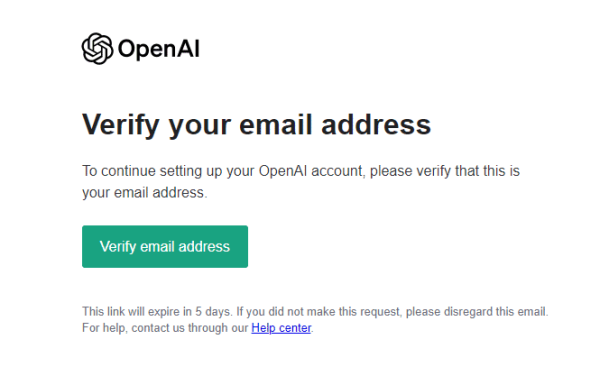Click 'your email address.' paragraph second line

click(145, 192)
